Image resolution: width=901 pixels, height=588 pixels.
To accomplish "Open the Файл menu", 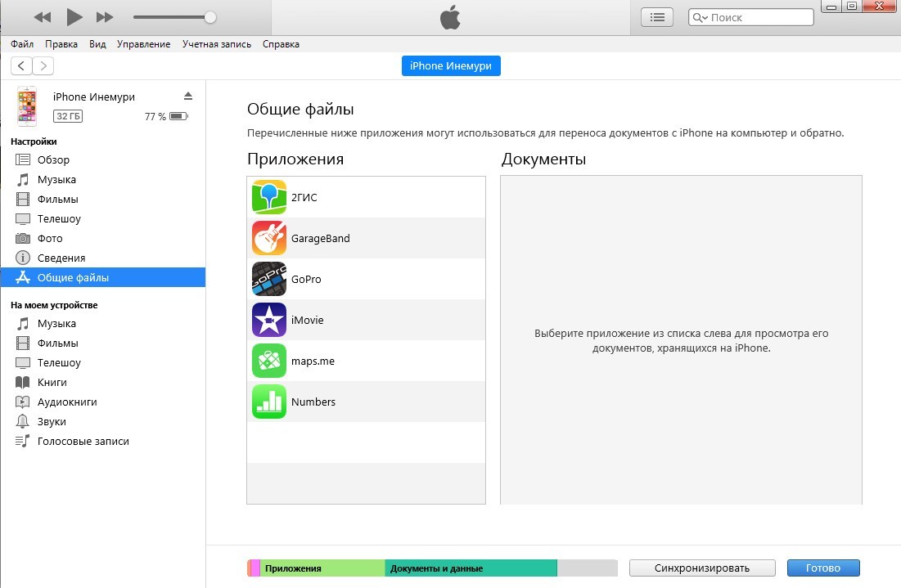I will click(x=22, y=44).
